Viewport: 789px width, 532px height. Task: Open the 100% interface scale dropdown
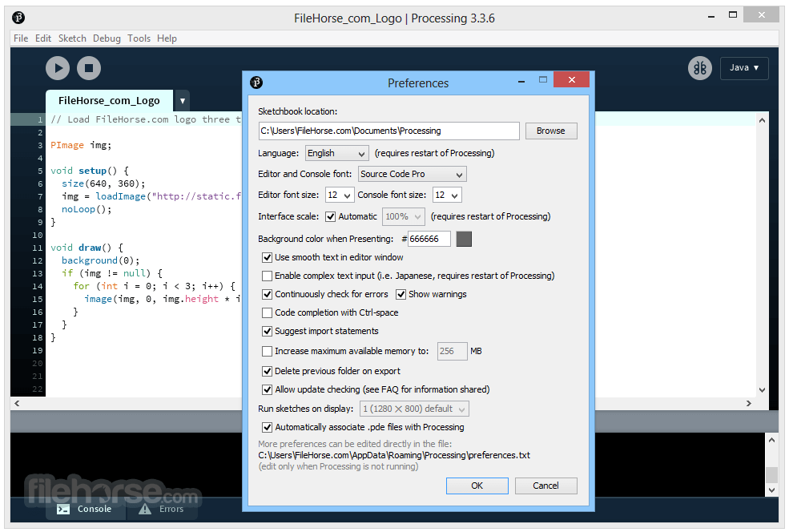point(404,216)
